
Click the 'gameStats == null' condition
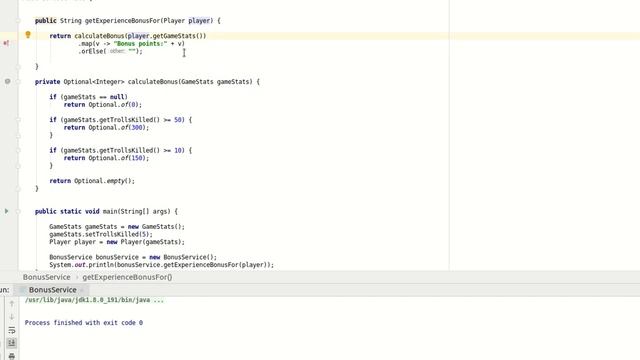[x=94, y=97]
